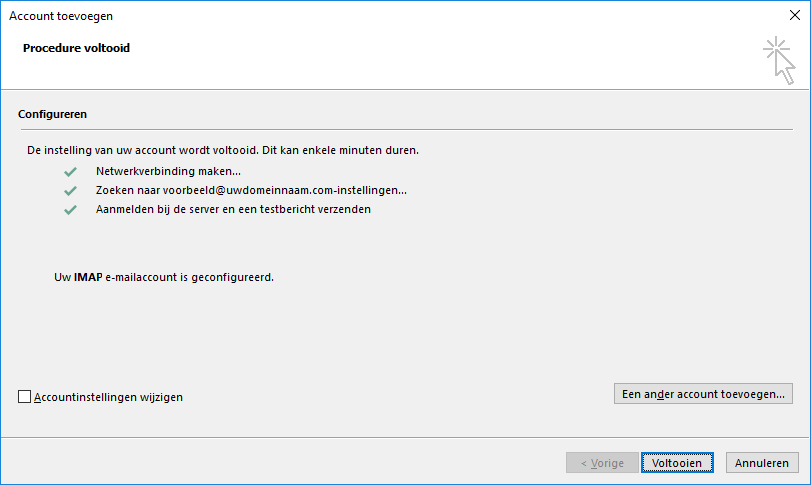Click Een ander account toevoegen button

point(703,393)
